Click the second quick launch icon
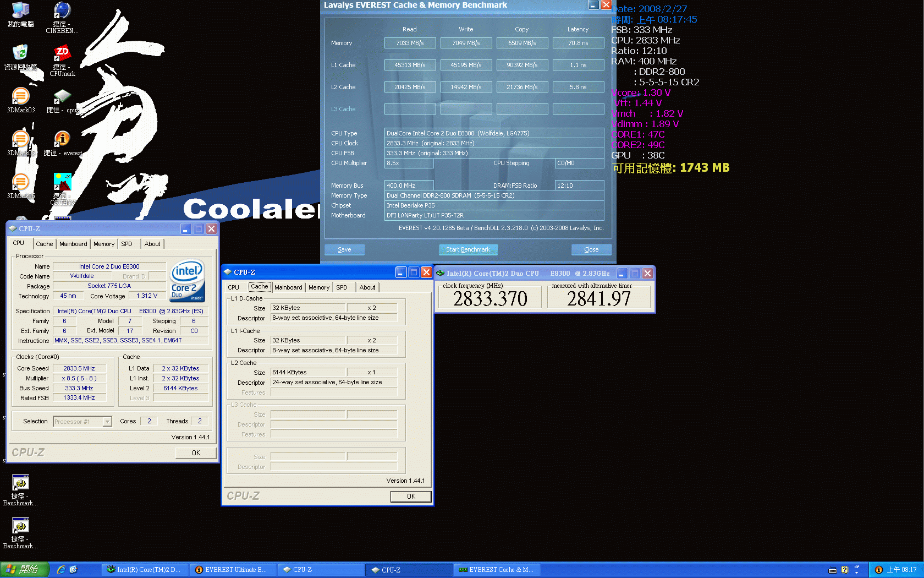The height and width of the screenshot is (578, 924). 73,570
